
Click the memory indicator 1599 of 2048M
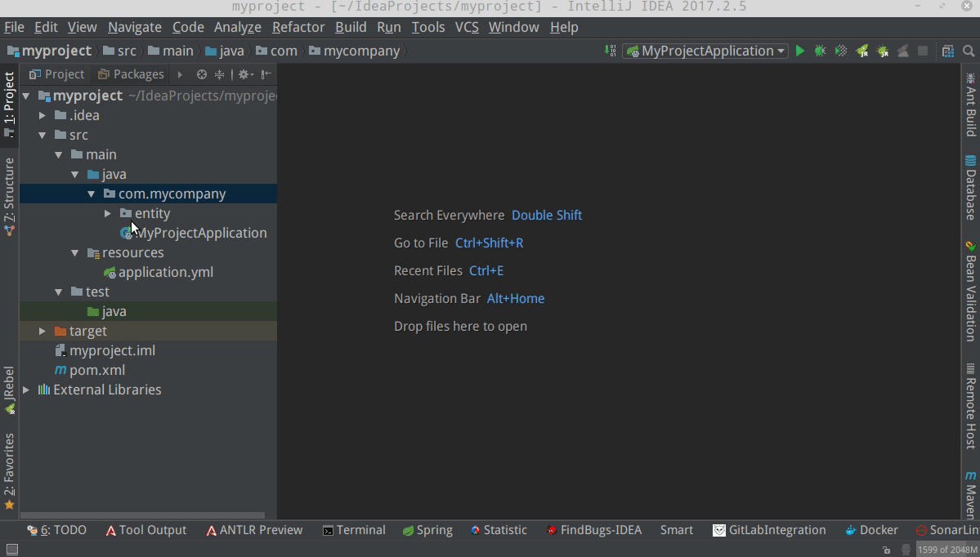(x=947, y=550)
